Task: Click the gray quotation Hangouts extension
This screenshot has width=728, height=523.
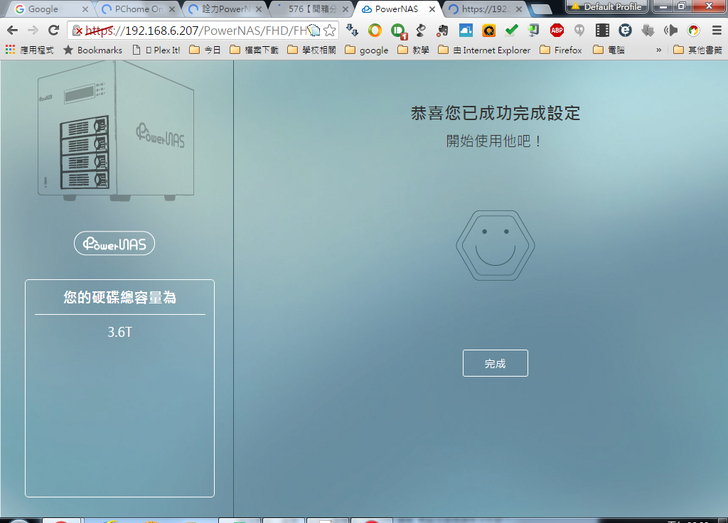Action: click(579, 31)
